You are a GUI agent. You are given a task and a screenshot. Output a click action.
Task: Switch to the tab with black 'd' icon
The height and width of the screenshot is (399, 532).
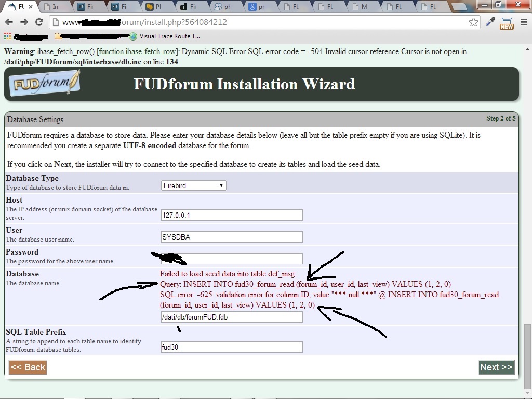point(192,6)
